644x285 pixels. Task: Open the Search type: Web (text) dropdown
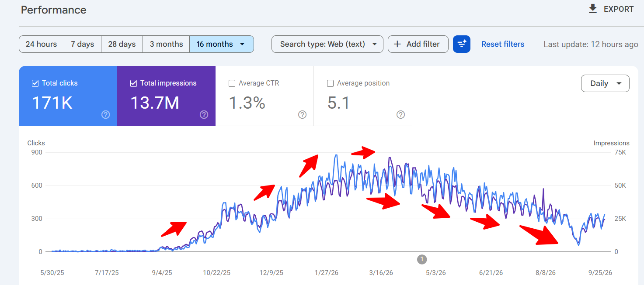pos(327,44)
